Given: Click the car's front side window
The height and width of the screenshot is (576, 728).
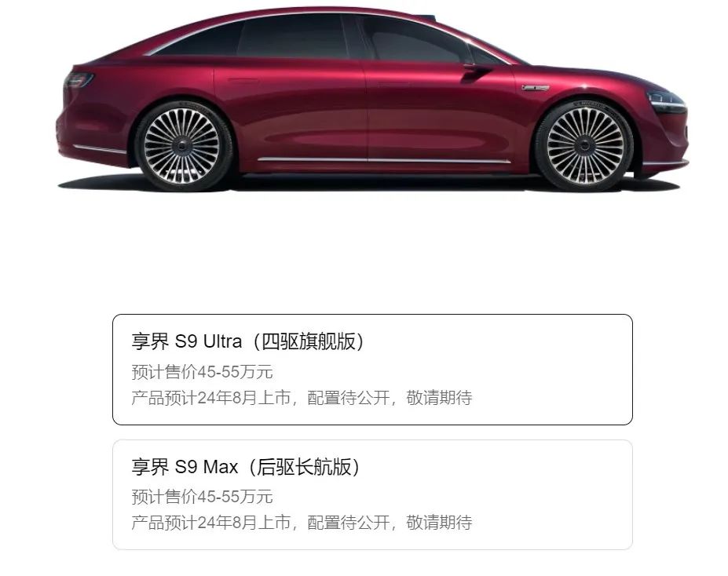Looking at the screenshot, I should point(413,39).
